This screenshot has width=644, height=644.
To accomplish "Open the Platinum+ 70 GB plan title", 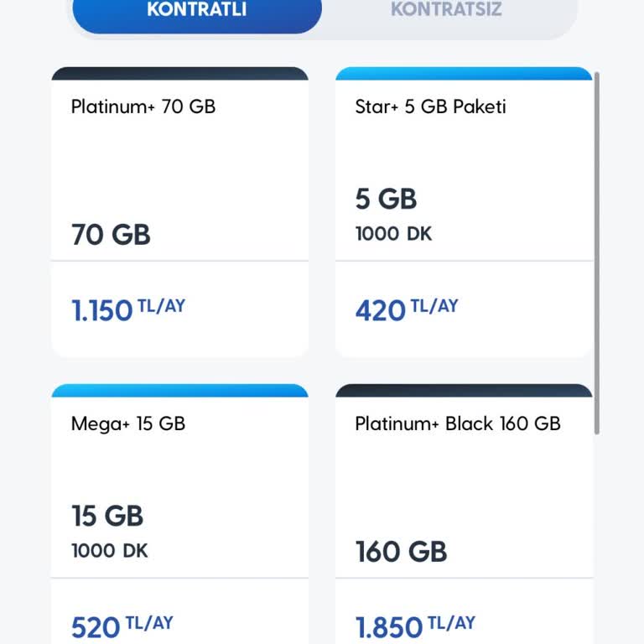I will (x=143, y=106).
